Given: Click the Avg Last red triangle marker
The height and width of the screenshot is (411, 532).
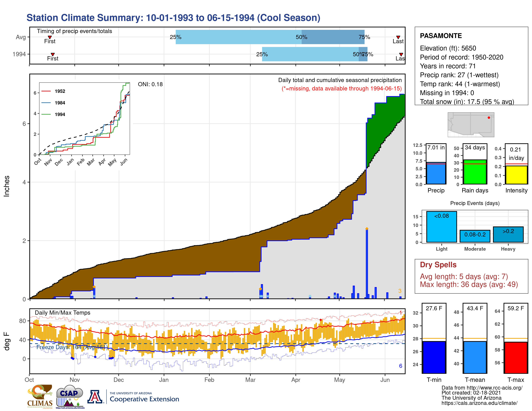Looking at the screenshot, I should (398, 37).
